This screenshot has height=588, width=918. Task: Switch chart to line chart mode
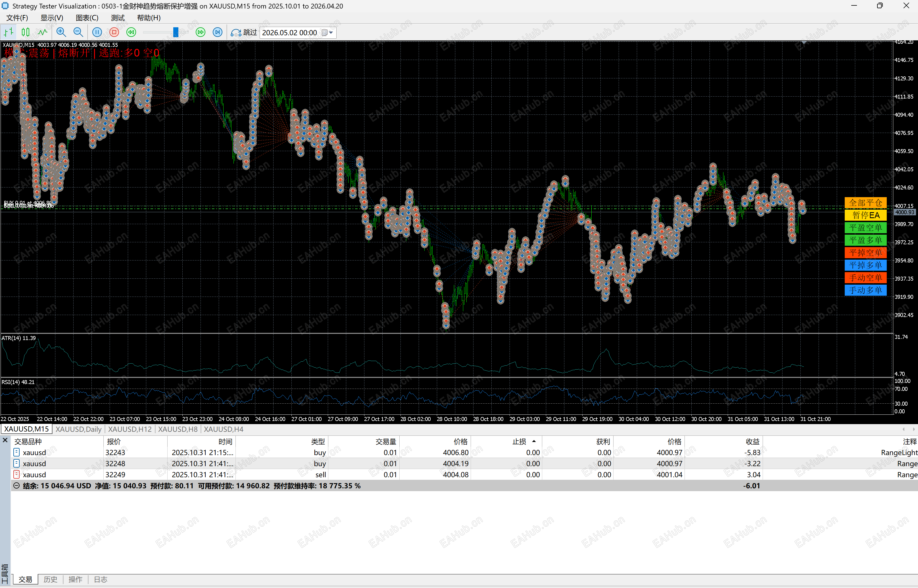[42, 32]
